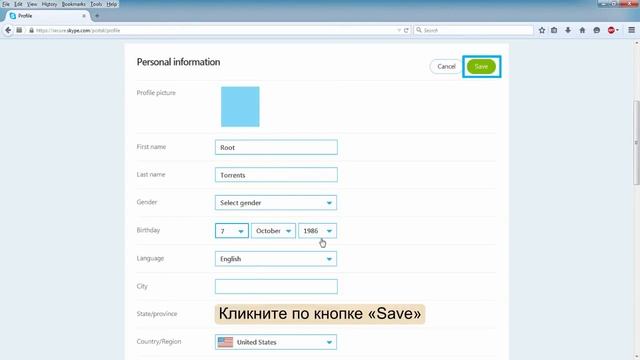640x360 pixels.
Task: Close the Profile tab
Action: click(84, 16)
